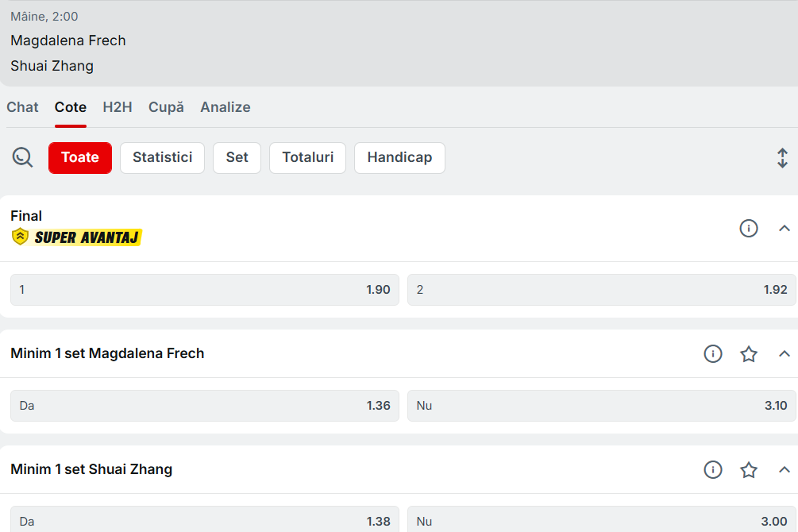Pick Nu at 3.10 for Frech set
798x532 pixels.
[601, 406]
